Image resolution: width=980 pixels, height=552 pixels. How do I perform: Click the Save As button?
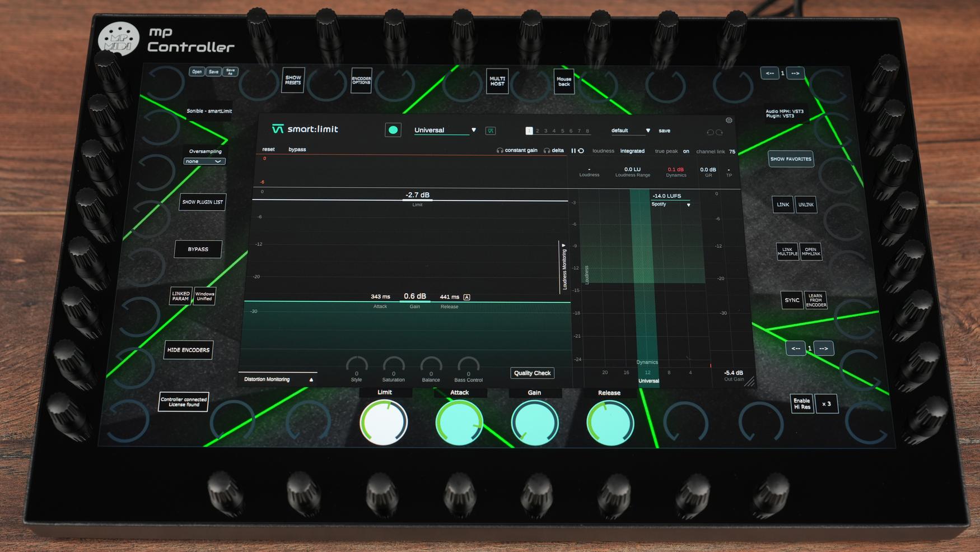click(230, 72)
